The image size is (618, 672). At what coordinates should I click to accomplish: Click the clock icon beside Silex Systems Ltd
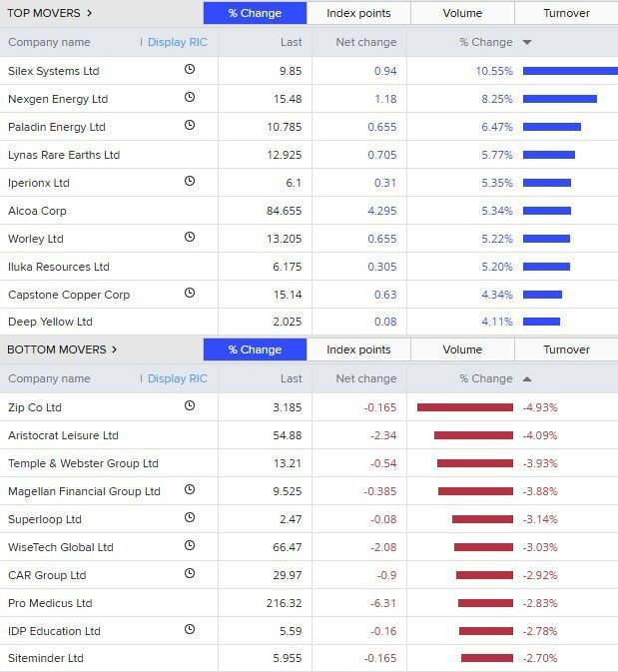[x=190, y=70]
